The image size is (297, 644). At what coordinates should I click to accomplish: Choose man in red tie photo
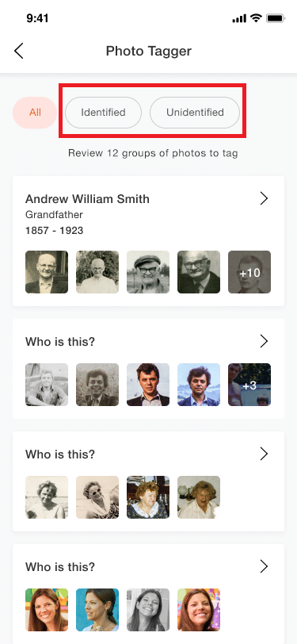[x=148, y=385]
